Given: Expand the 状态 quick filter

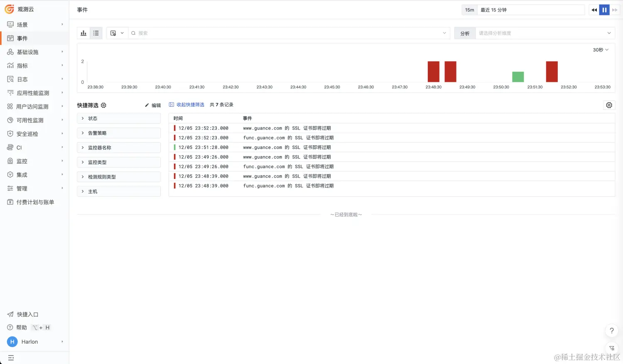Looking at the screenshot, I should (119, 119).
